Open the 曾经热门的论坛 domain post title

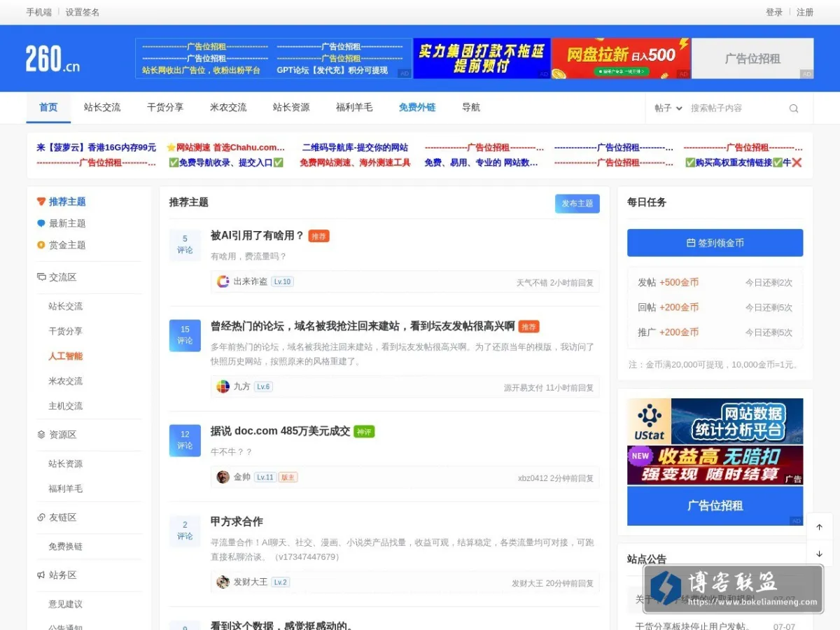(x=363, y=326)
